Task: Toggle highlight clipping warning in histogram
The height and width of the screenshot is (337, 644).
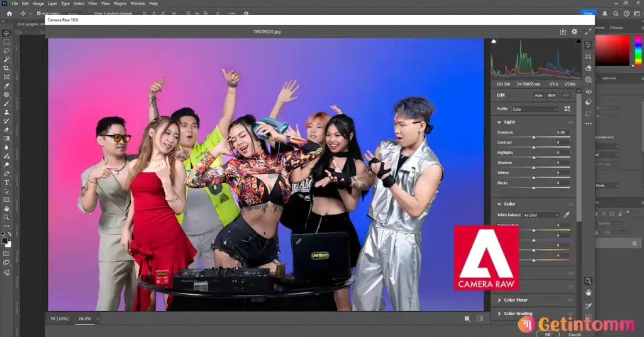Action: pos(579,41)
